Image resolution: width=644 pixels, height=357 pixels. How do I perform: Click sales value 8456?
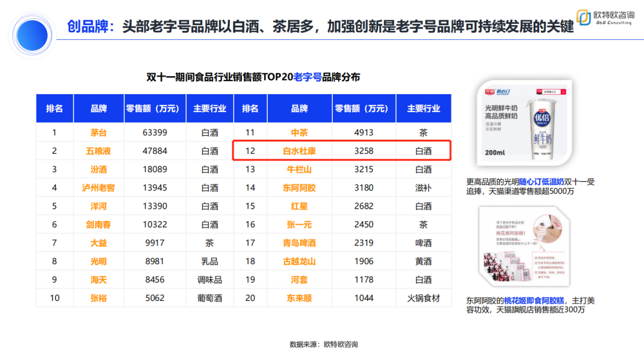tap(155, 280)
